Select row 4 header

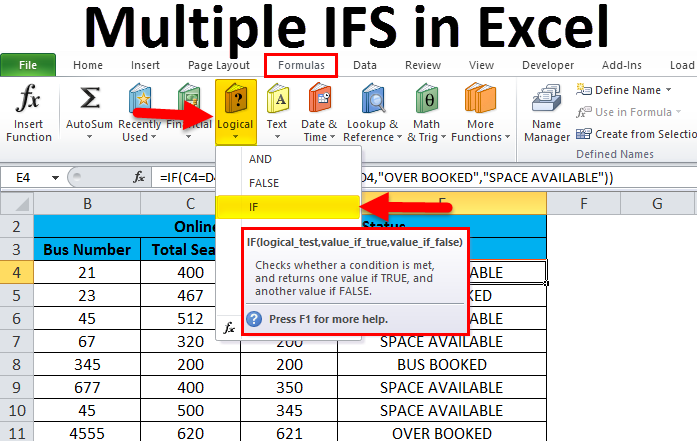(16, 272)
